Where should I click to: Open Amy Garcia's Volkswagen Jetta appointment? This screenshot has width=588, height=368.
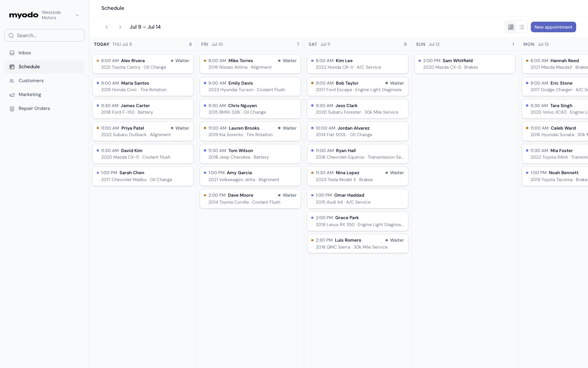click(x=250, y=176)
